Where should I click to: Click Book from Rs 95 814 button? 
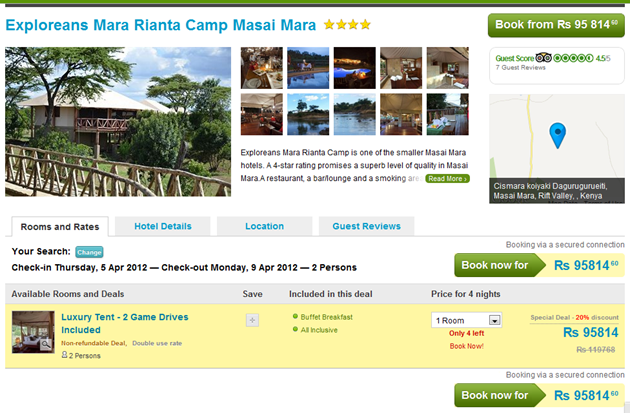555,25
